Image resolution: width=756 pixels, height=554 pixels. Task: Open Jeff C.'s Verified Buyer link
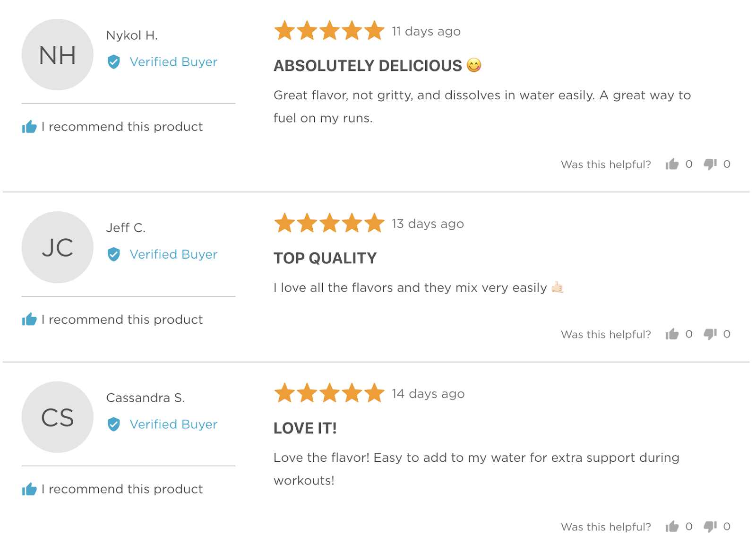[173, 254]
